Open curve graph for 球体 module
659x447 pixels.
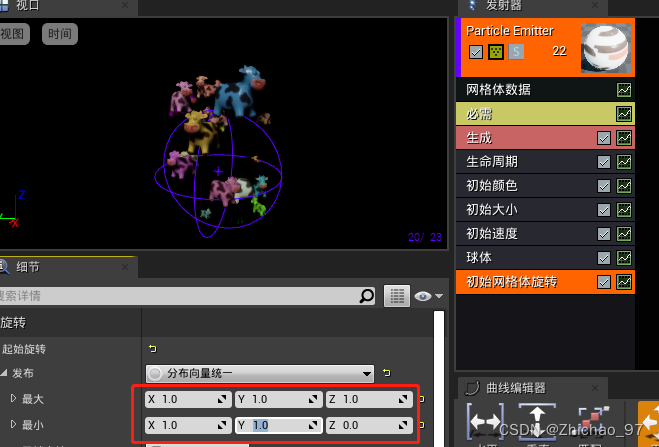tap(624, 258)
